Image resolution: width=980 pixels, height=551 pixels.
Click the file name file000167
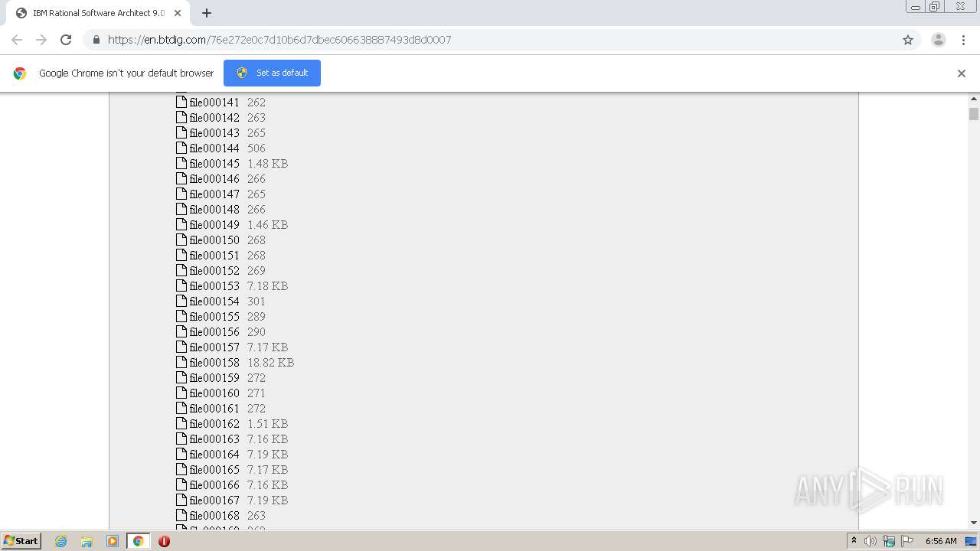(214, 500)
